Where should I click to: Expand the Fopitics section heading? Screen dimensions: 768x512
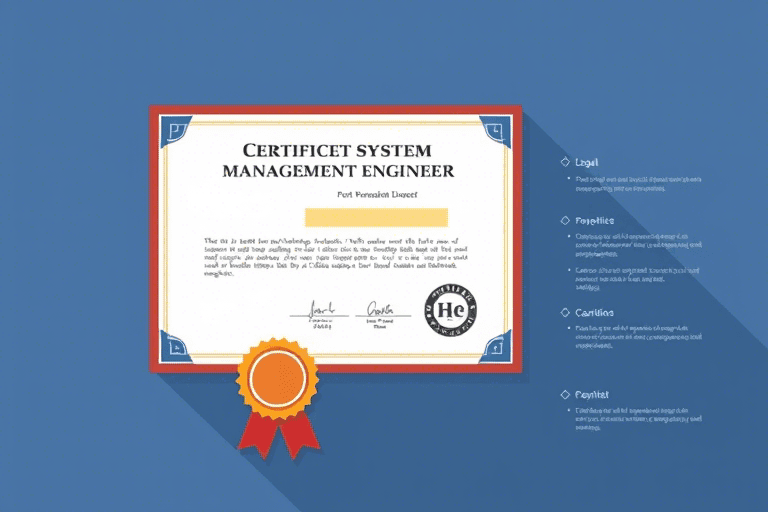(594, 220)
